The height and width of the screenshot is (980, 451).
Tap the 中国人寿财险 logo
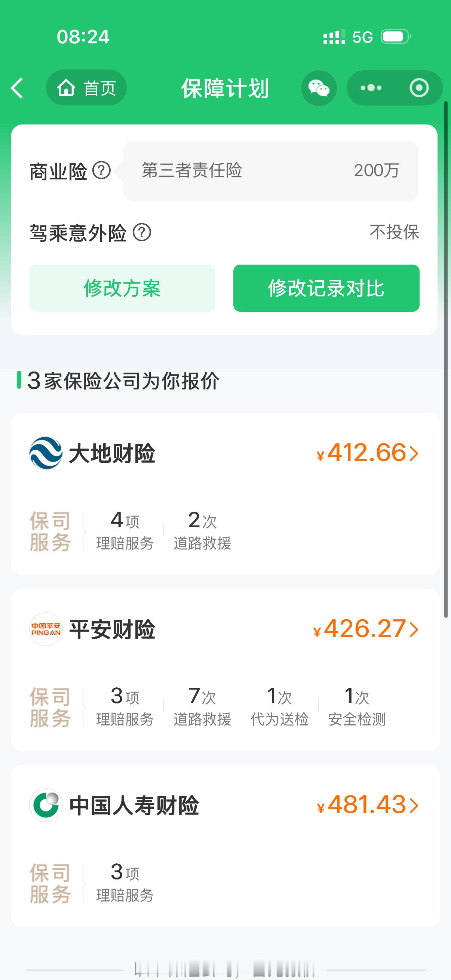coord(46,805)
